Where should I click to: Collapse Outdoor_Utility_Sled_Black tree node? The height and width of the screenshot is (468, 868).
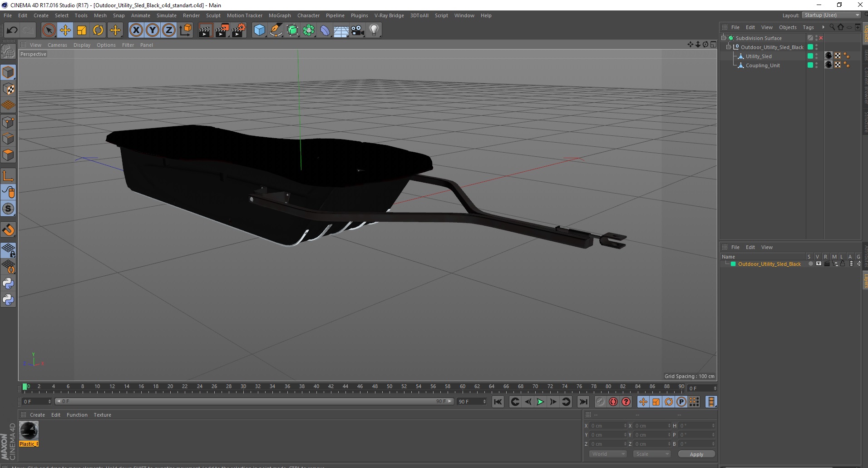tap(728, 47)
